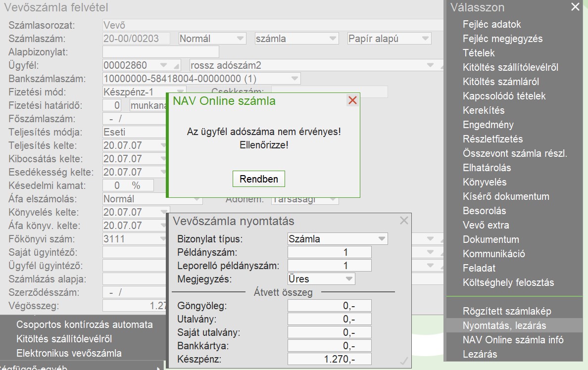Open NAV Online számla infó menu item
The image size is (588, 370).
pyautogui.click(x=513, y=340)
